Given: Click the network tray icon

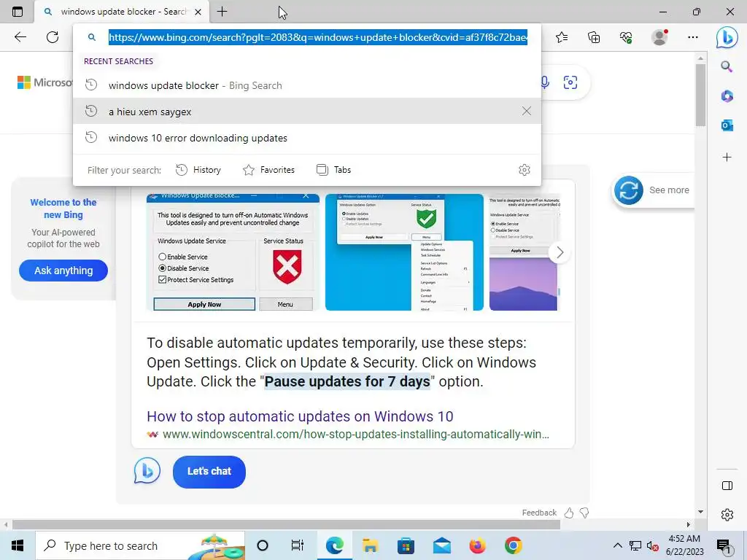Looking at the screenshot, I should tap(635, 545).
